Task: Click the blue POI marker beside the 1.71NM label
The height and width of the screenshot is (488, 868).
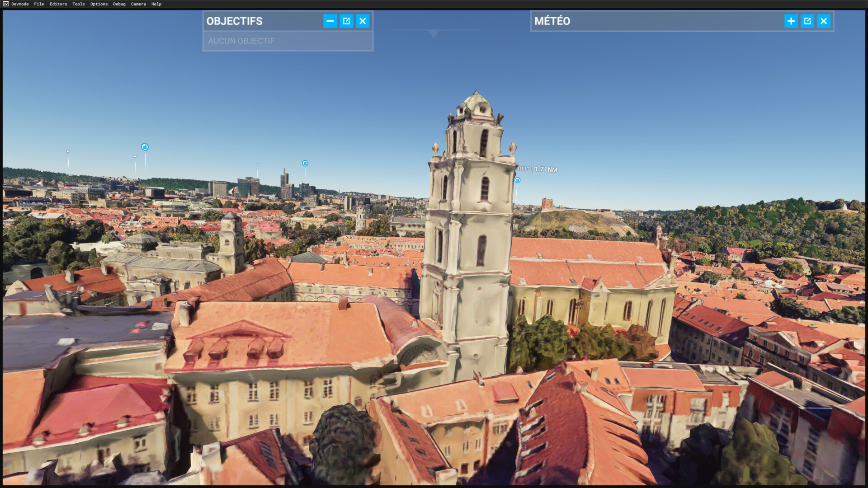Action: coord(517,180)
